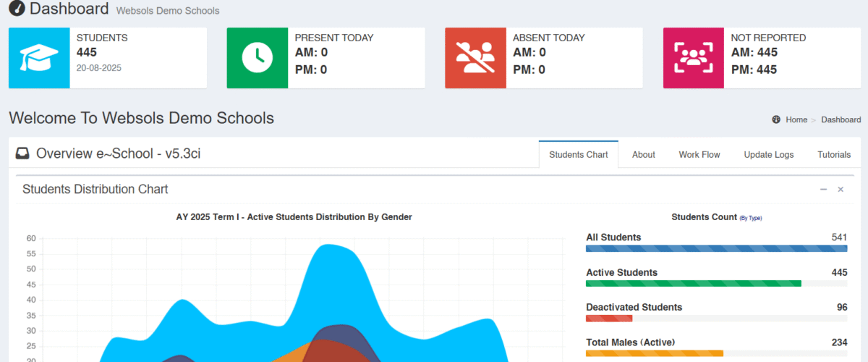Close the Students Distribution Chart panel

point(841,190)
